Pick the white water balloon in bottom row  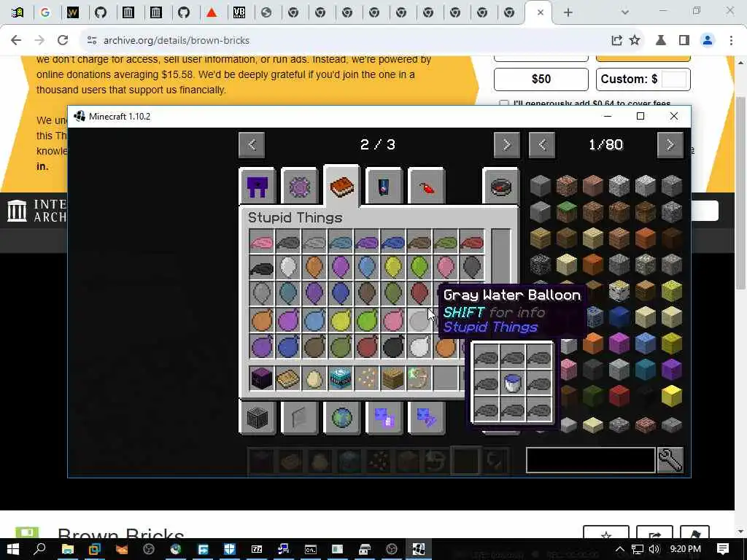pos(419,346)
